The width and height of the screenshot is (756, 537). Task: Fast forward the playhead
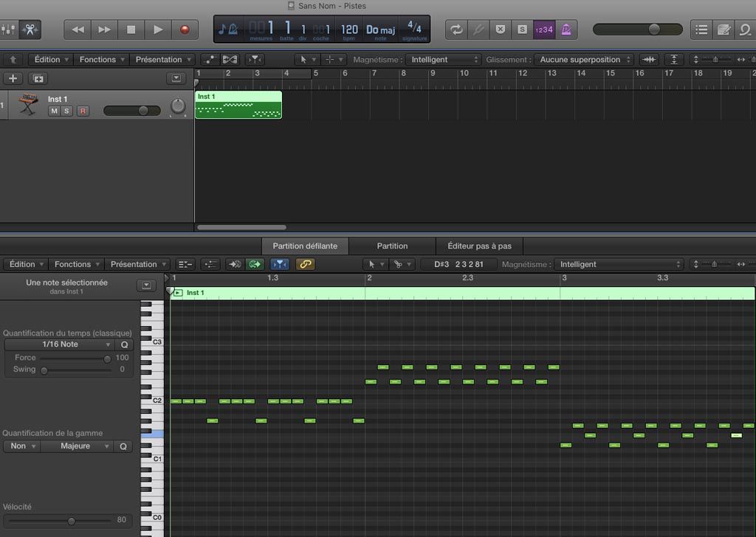click(104, 30)
